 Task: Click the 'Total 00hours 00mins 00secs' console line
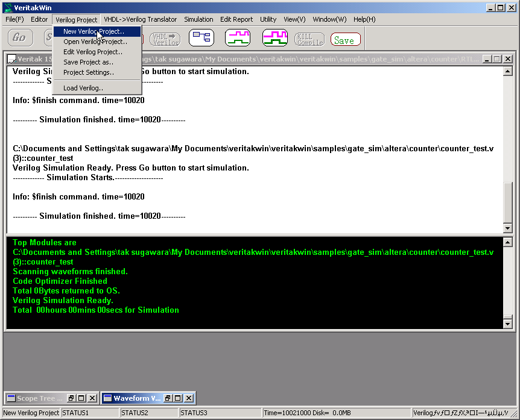pos(96,310)
